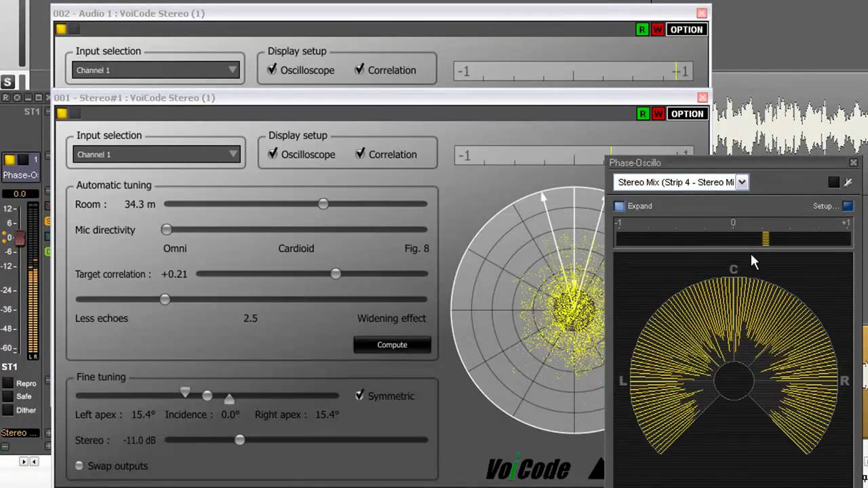This screenshot has width=868, height=488.
Task: Click the Right apex 15.4° value
Action: [x=327, y=414]
